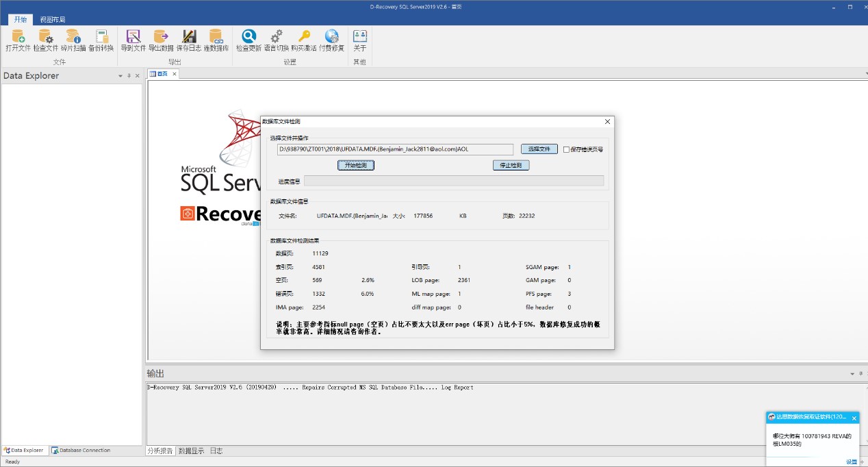Screen dimensions: 868x467
Task: Select the 分析报告 output tab
Action: point(161,451)
